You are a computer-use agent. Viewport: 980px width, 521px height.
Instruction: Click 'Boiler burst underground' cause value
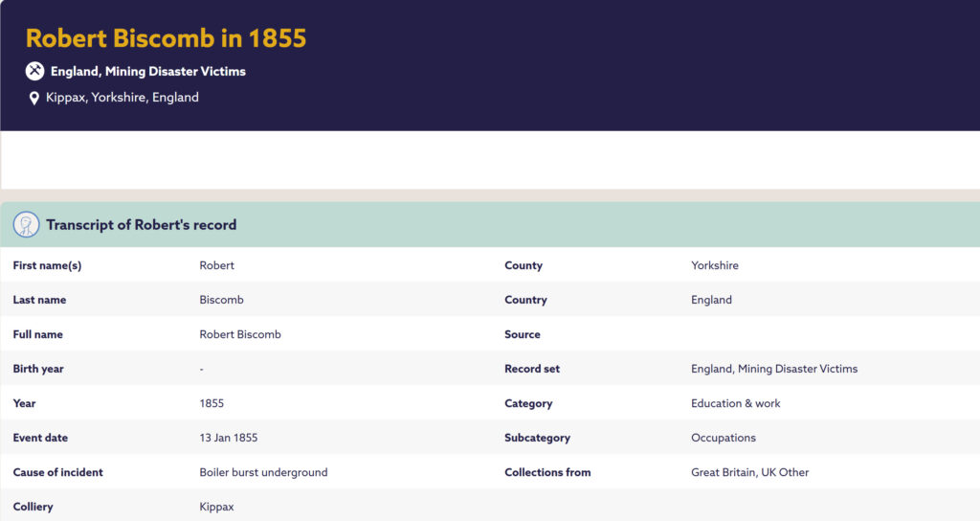(263, 472)
